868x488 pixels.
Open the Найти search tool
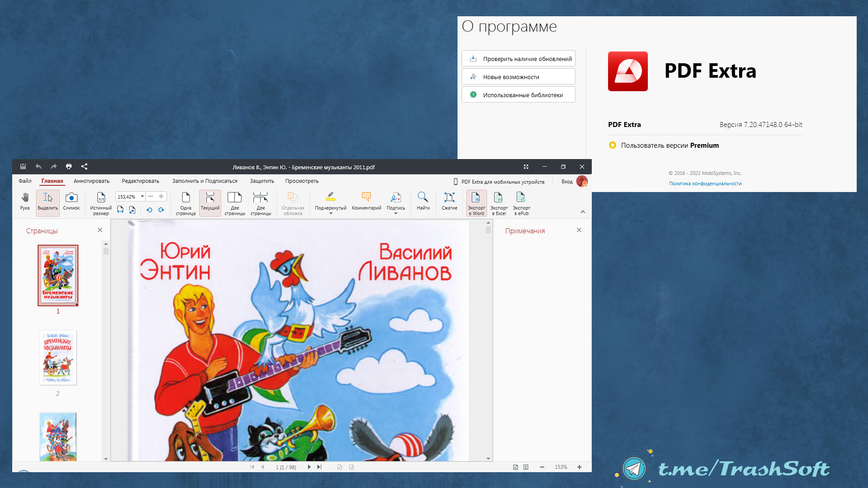pyautogui.click(x=423, y=201)
